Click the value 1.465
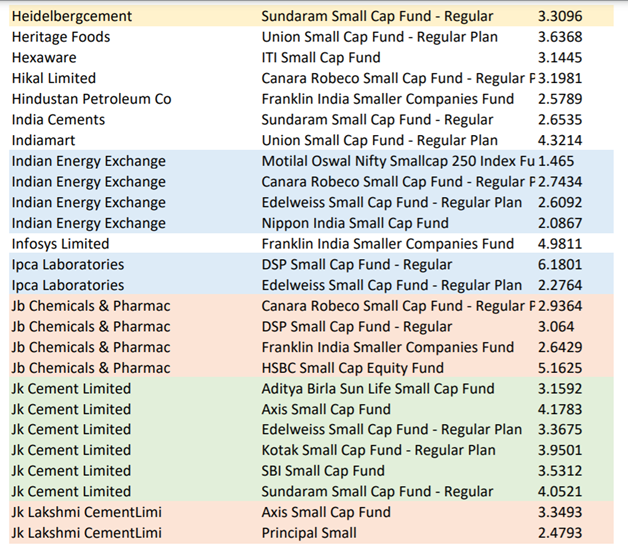 556,161
